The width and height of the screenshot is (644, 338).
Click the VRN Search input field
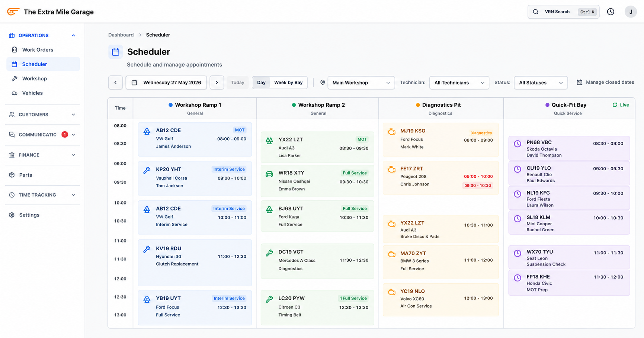tap(563, 12)
